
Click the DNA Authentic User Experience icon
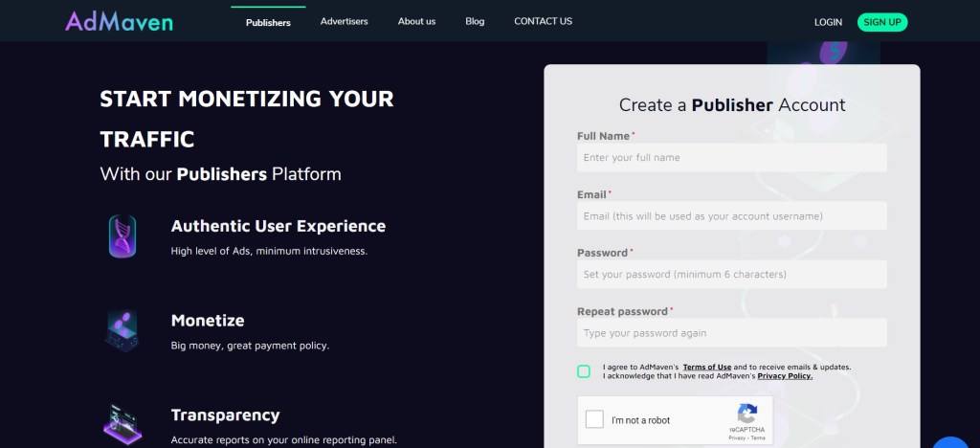click(x=122, y=236)
